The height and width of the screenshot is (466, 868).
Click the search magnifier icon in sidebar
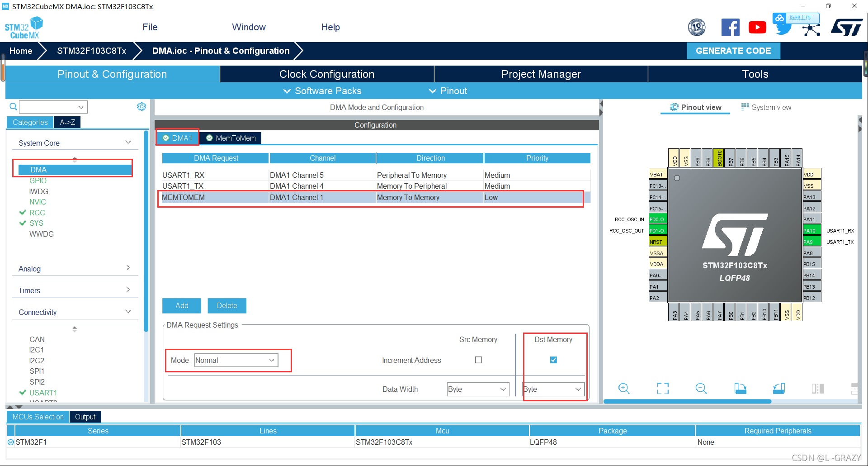[14, 107]
